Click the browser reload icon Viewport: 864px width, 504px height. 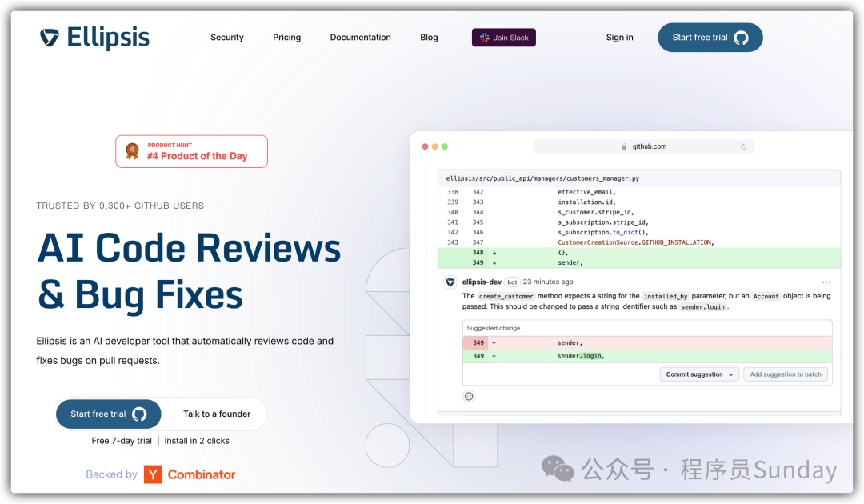[x=742, y=146]
